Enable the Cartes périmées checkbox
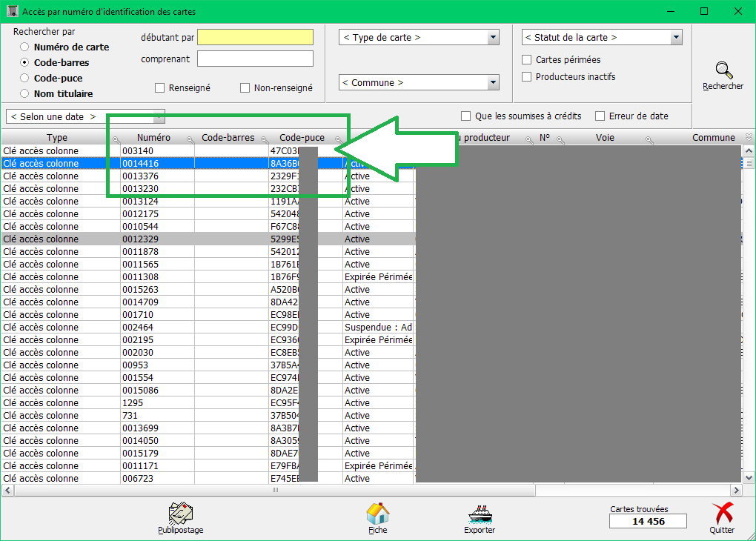Viewport: 756px width, 541px height. [x=527, y=60]
